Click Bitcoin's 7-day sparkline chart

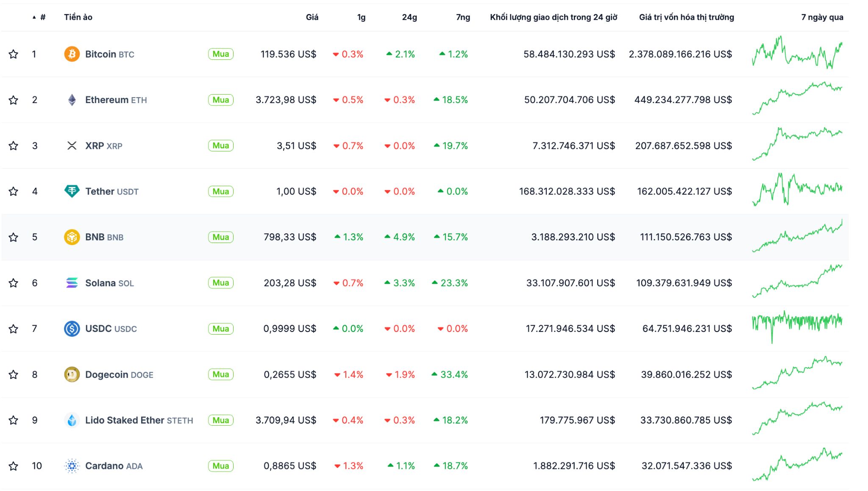[797, 54]
